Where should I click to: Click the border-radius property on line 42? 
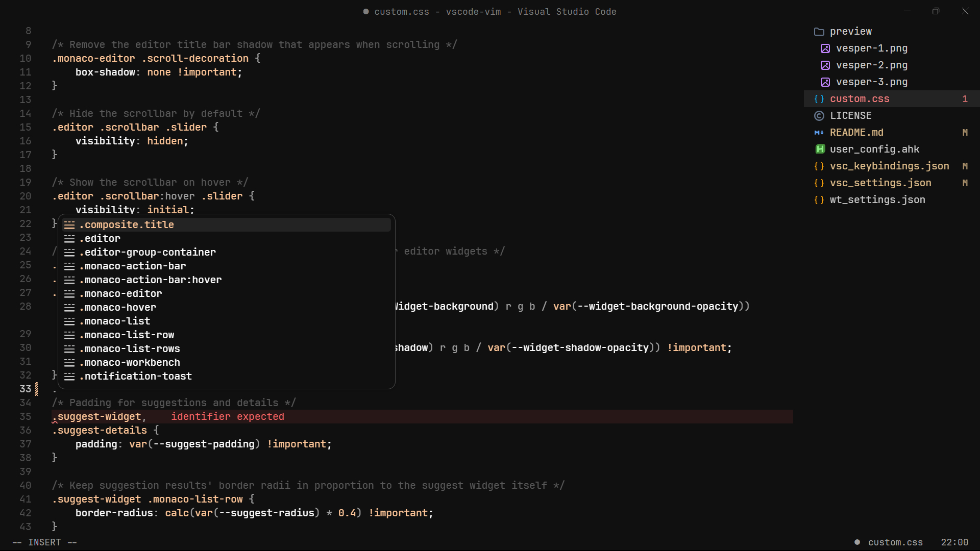pyautogui.click(x=114, y=513)
